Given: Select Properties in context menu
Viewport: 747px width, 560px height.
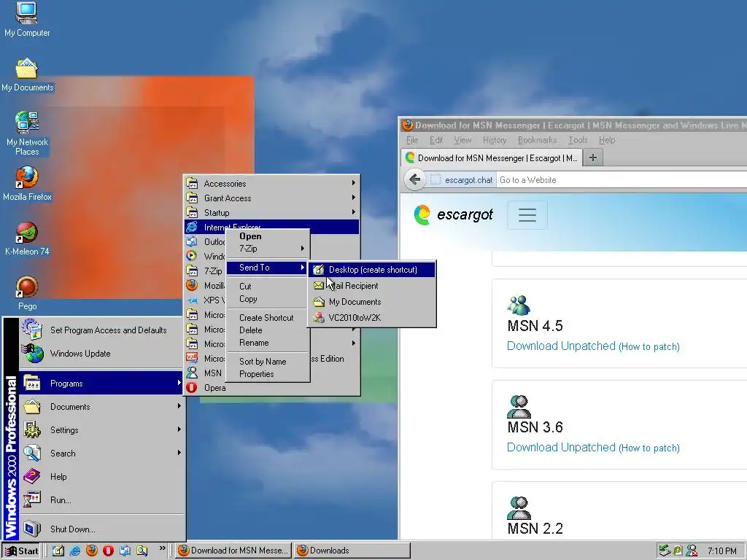Looking at the screenshot, I should tap(267, 374).
